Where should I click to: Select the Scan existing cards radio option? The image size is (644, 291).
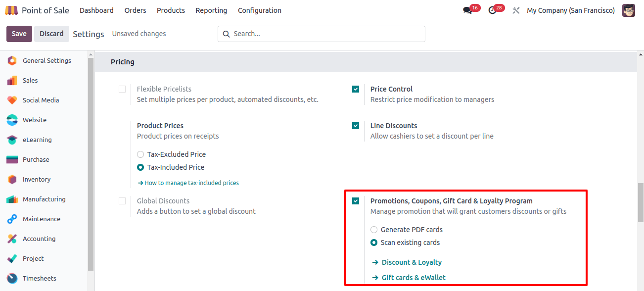pyautogui.click(x=374, y=242)
